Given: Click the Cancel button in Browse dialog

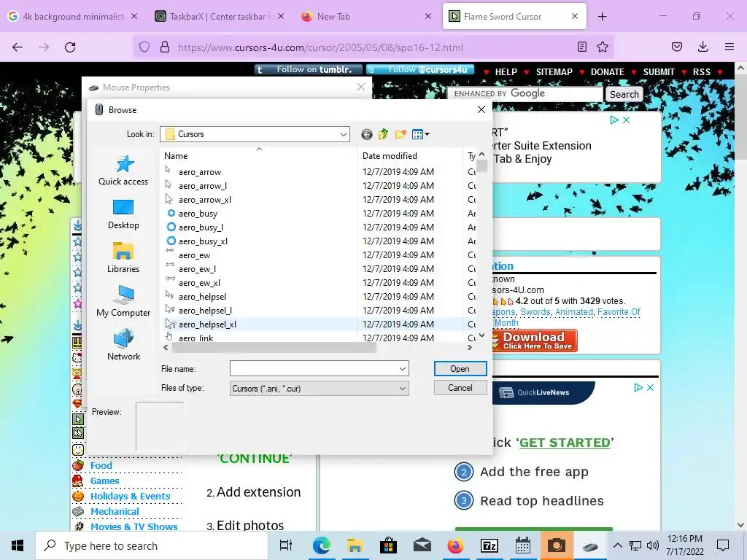Looking at the screenshot, I should pyautogui.click(x=460, y=388).
